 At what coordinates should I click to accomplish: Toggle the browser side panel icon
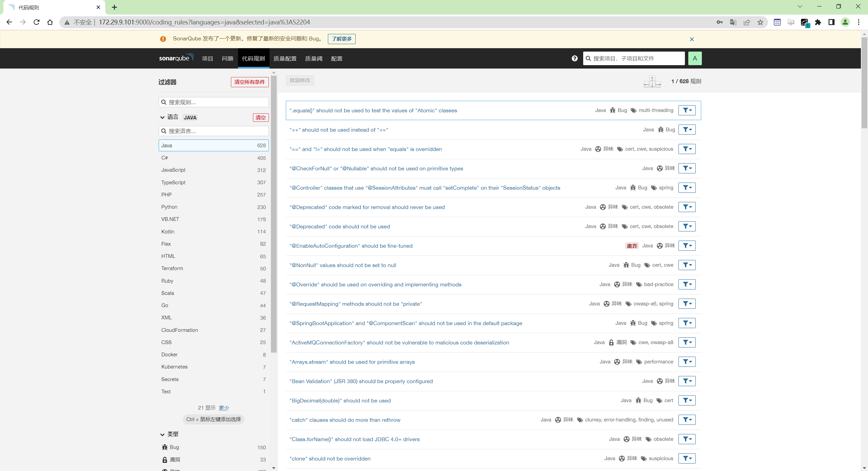(x=831, y=22)
